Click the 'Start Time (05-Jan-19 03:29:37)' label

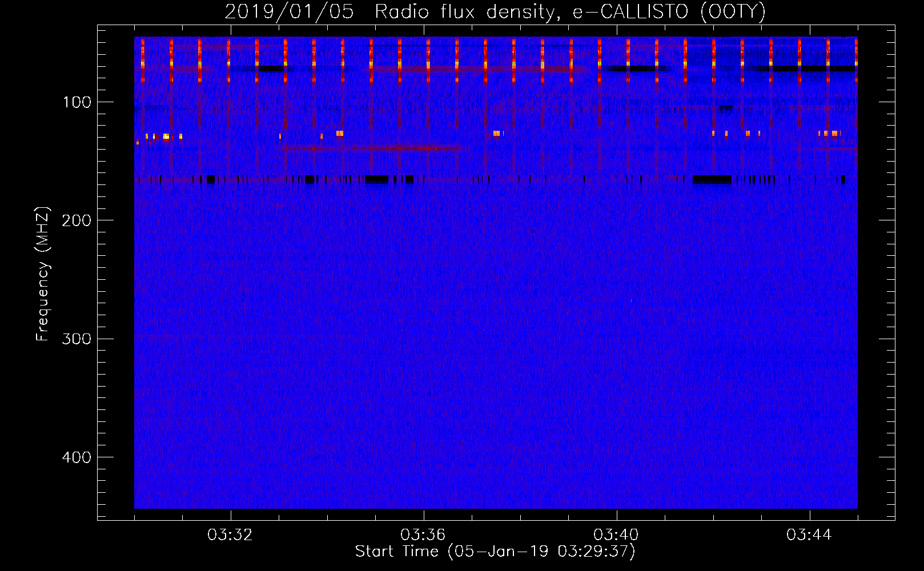(495, 552)
